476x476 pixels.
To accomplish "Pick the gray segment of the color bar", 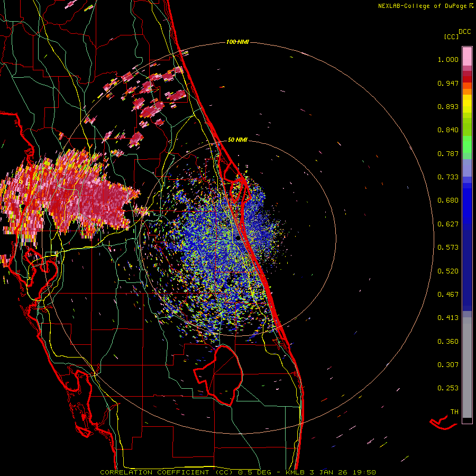I will (x=467, y=368).
